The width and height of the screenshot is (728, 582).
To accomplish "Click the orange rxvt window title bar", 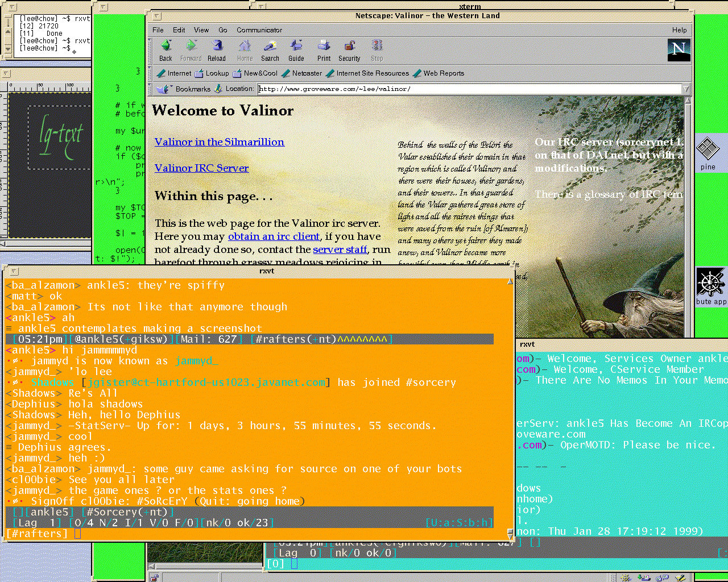I will tap(267, 271).
